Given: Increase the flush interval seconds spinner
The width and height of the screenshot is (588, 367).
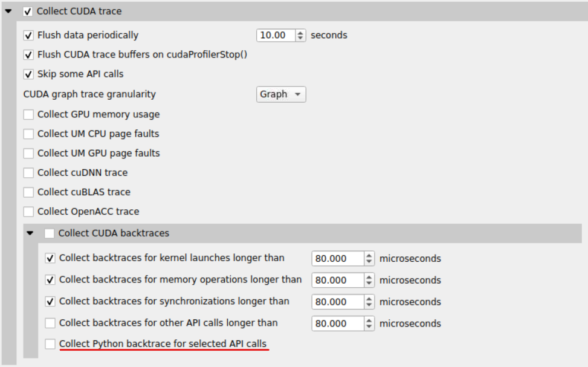Looking at the screenshot, I should pos(299,32).
